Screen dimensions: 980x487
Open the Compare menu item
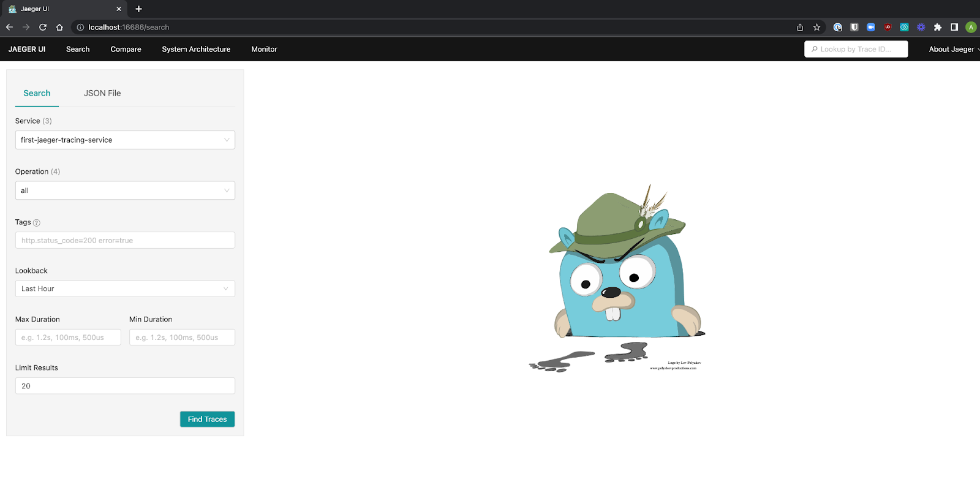(126, 49)
